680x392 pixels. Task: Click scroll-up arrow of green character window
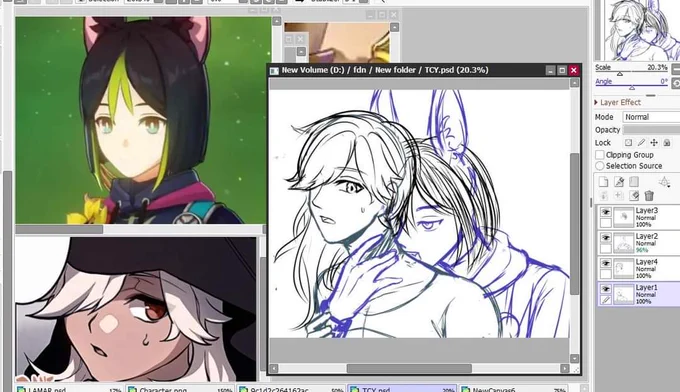point(277,21)
